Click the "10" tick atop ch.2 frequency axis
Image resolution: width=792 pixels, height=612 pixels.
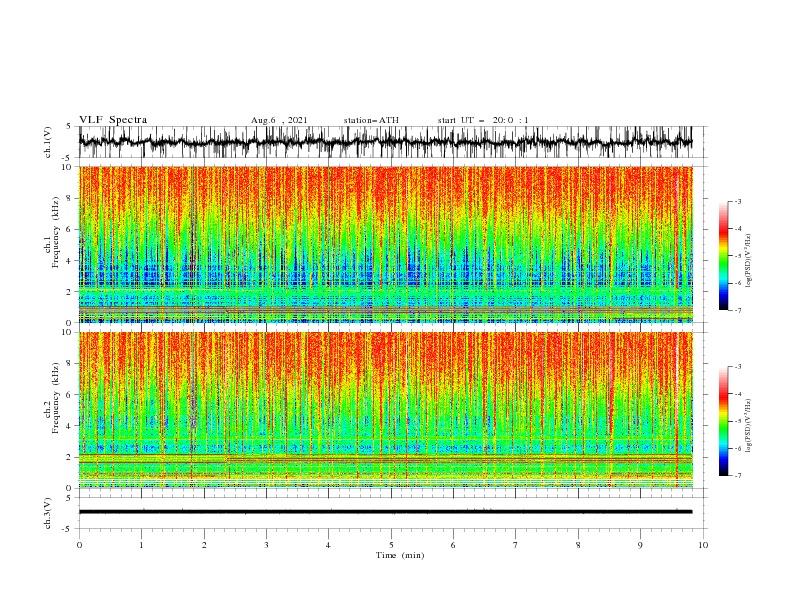(68, 332)
